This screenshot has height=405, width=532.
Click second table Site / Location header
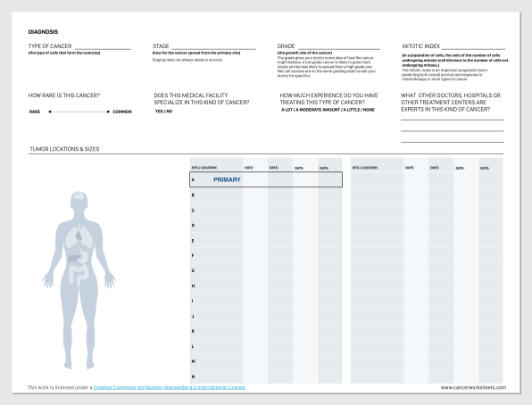365,168
